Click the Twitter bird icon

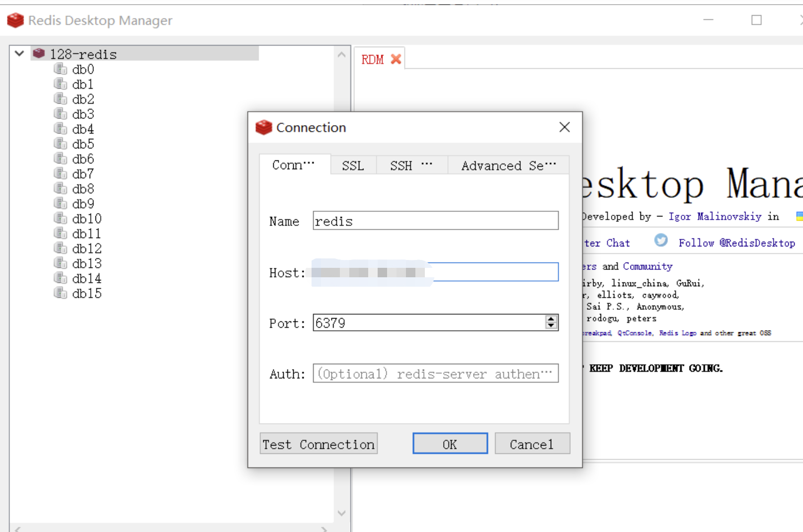pyautogui.click(x=661, y=240)
